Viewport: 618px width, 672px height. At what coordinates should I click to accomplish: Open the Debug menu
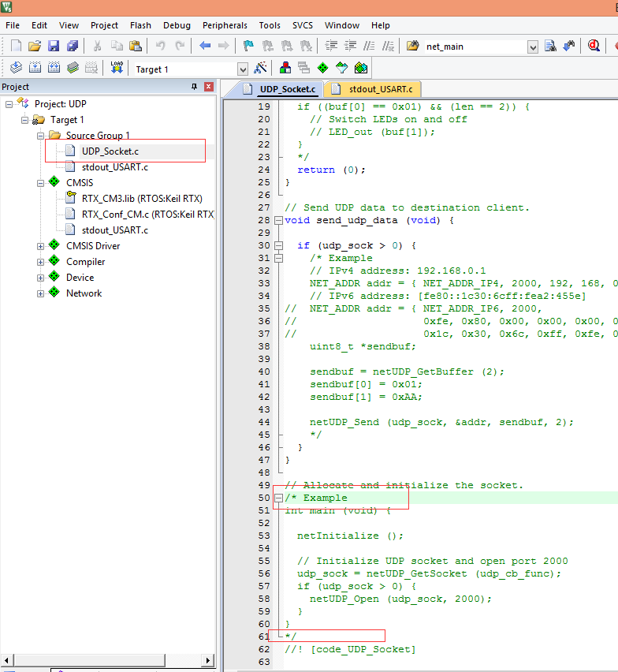click(x=177, y=25)
